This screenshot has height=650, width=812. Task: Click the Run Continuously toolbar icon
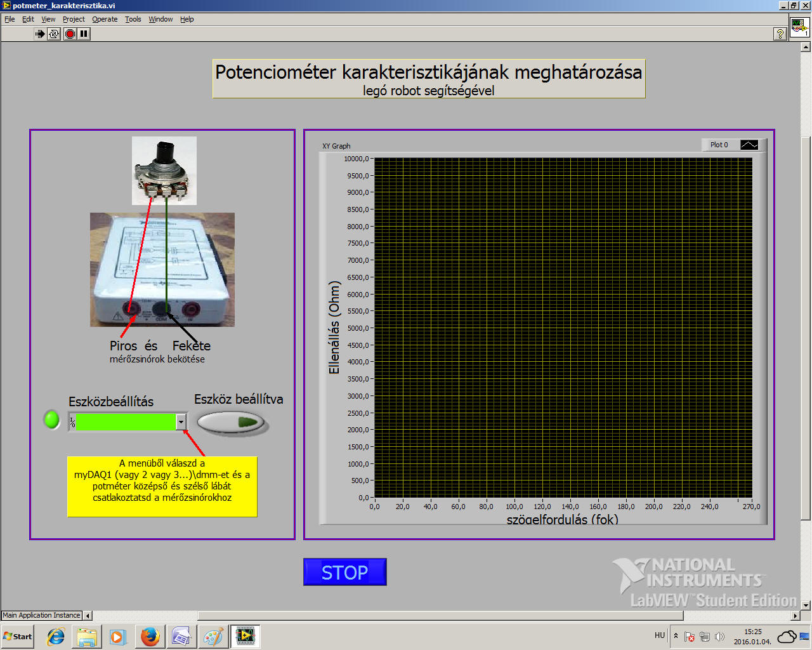(55, 34)
